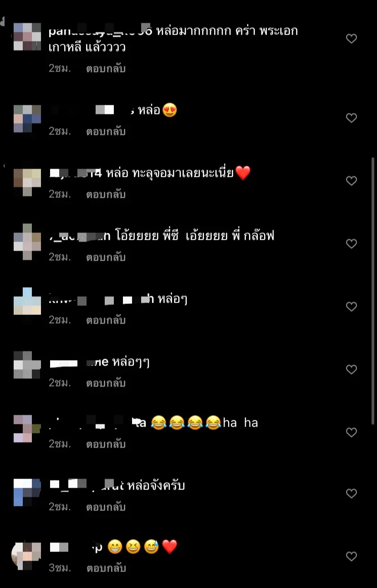This screenshot has width=377, height=588.
Task: Like the หล่อๆ comment
Action: 352,307
